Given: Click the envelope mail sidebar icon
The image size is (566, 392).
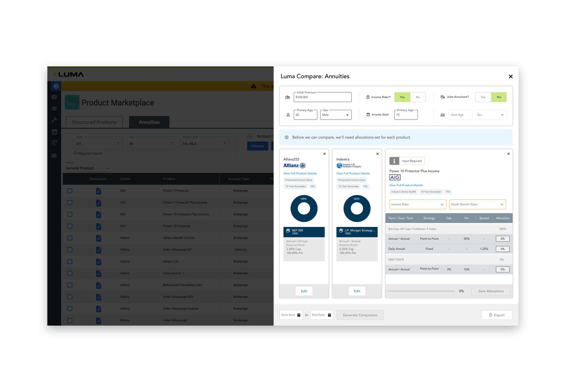Looking at the screenshot, I should (x=54, y=156).
